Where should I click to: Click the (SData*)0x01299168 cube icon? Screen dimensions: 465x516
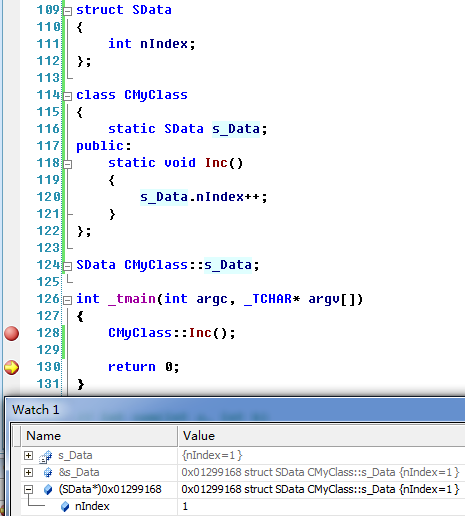(x=48, y=490)
